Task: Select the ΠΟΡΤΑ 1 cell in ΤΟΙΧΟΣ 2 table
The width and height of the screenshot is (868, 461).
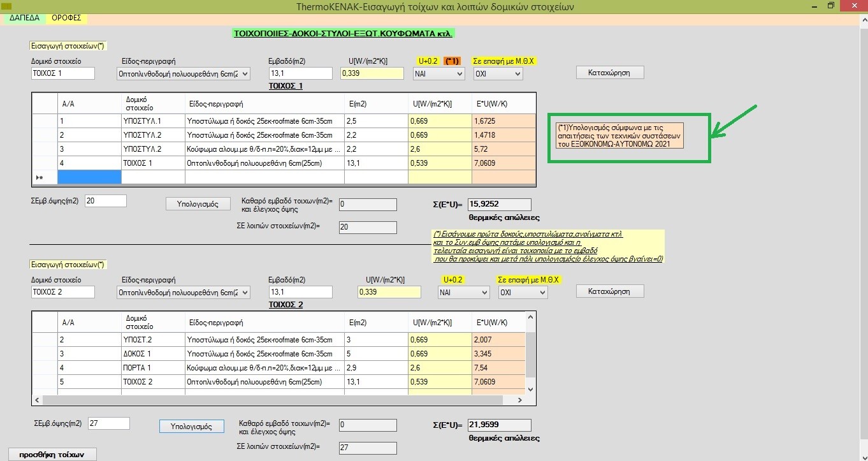Action: [x=152, y=368]
